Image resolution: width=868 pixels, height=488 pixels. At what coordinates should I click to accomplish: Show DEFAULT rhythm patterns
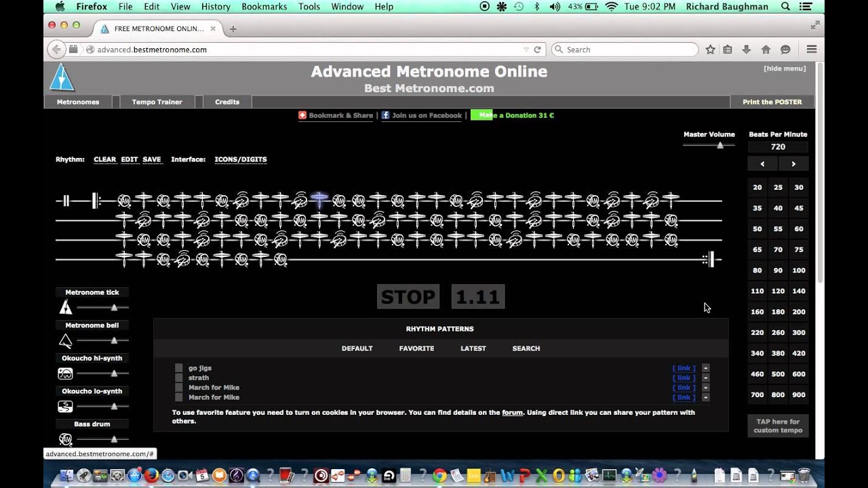(357, 348)
